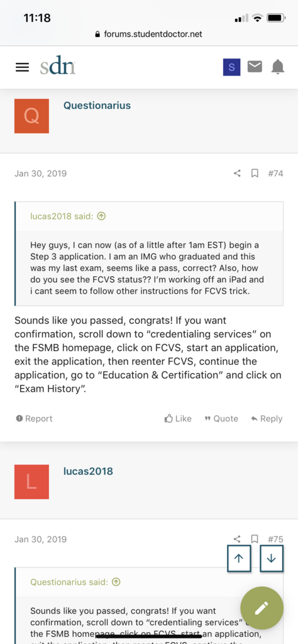Go to the sdn logo home

pyautogui.click(x=57, y=67)
